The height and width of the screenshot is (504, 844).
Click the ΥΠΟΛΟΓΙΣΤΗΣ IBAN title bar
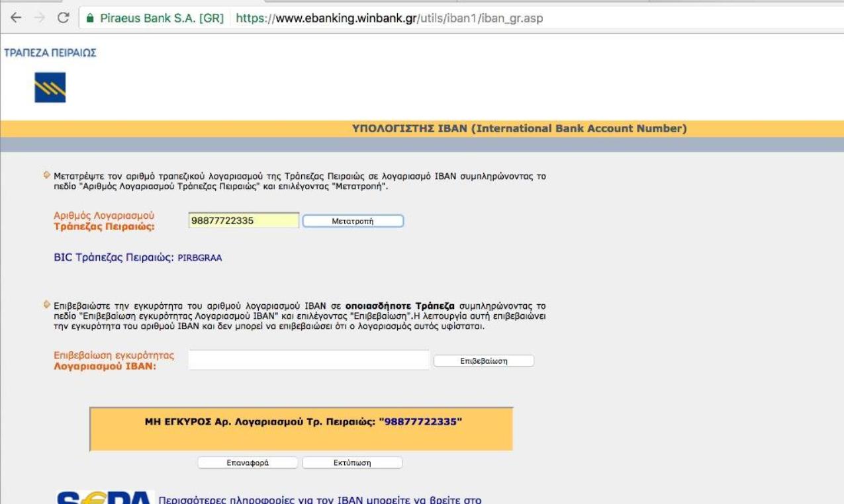pos(519,129)
